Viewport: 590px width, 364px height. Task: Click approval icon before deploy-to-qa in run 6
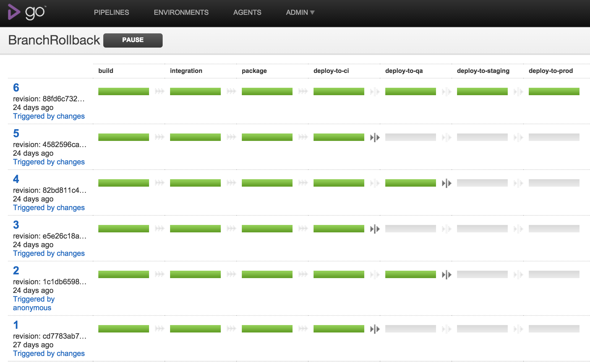point(375,92)
